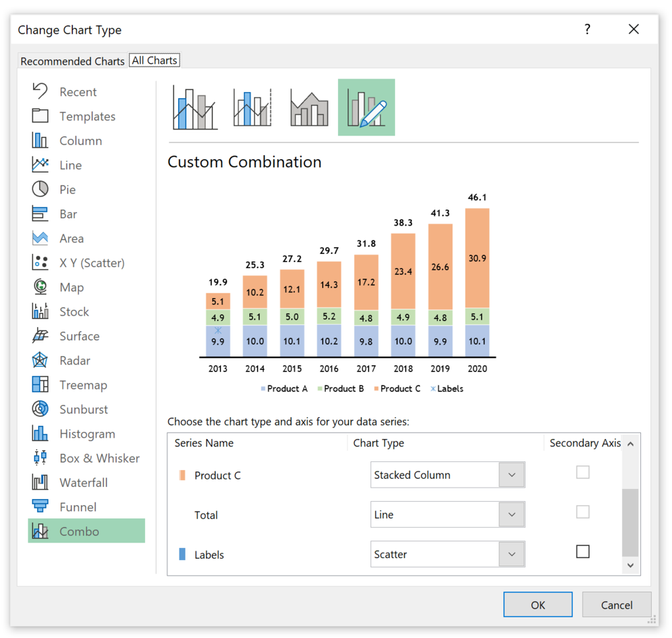672x638 pixels.
Task: Open the Scatter dropdown for the Labels series
Action: click(512, 554)
